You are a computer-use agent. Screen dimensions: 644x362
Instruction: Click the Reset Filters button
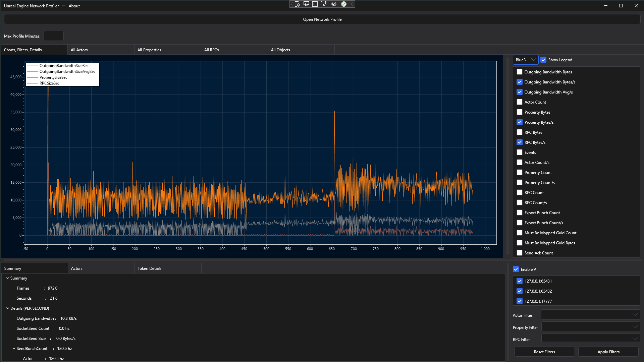point(544,351)
